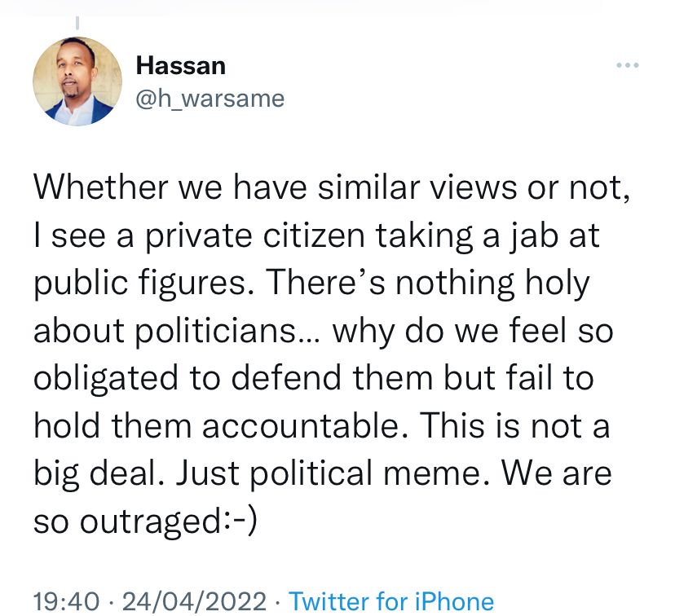Open the @h_warsame handle link

tap(210, 99)
